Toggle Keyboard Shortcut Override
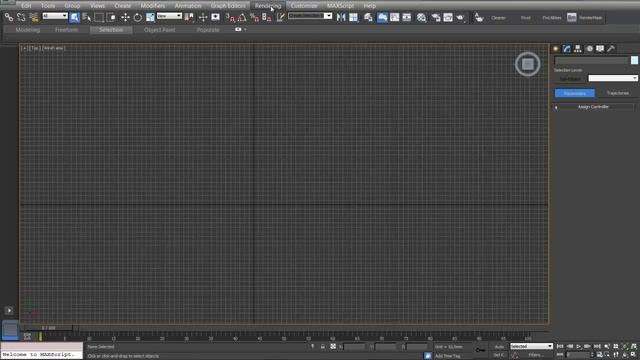This screenshot has width=640, height=360. tap(216, 17)
